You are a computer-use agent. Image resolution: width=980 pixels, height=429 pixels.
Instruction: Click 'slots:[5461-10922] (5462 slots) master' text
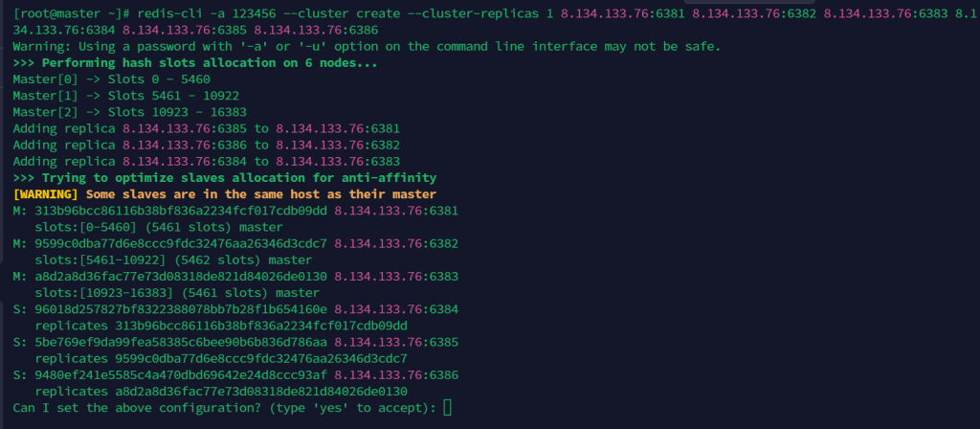174,260
